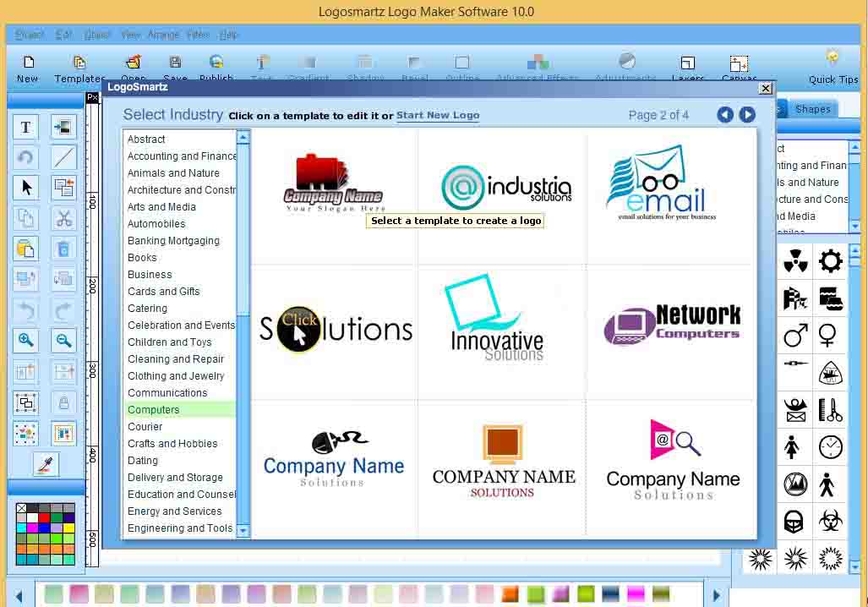Viewport: 868px width, 607px height.
Task: Open the Layers panel icon
Action: pyautogui.click(x=687, y=63)
